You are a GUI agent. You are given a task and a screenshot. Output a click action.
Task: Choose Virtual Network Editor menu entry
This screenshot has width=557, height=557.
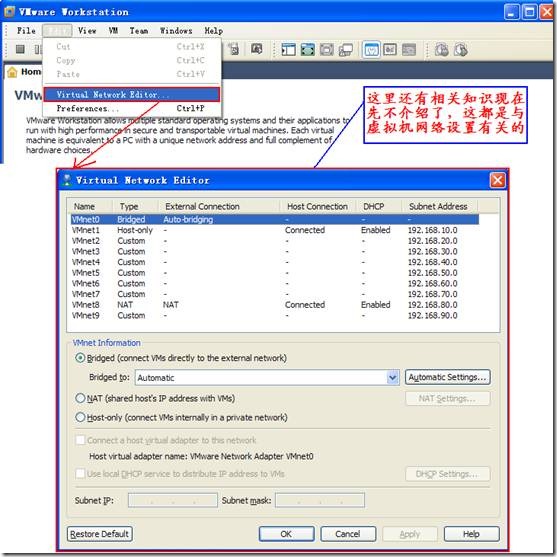(x=132, y=94)
